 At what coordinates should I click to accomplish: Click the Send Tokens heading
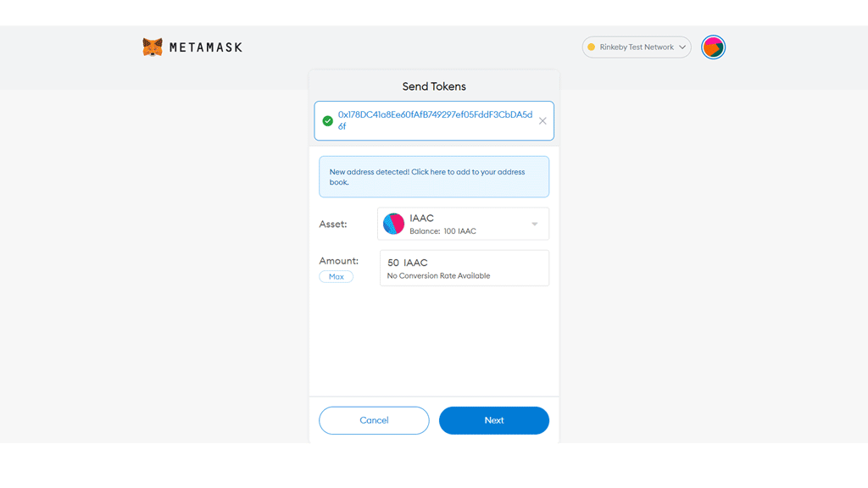tap(433, 86)
